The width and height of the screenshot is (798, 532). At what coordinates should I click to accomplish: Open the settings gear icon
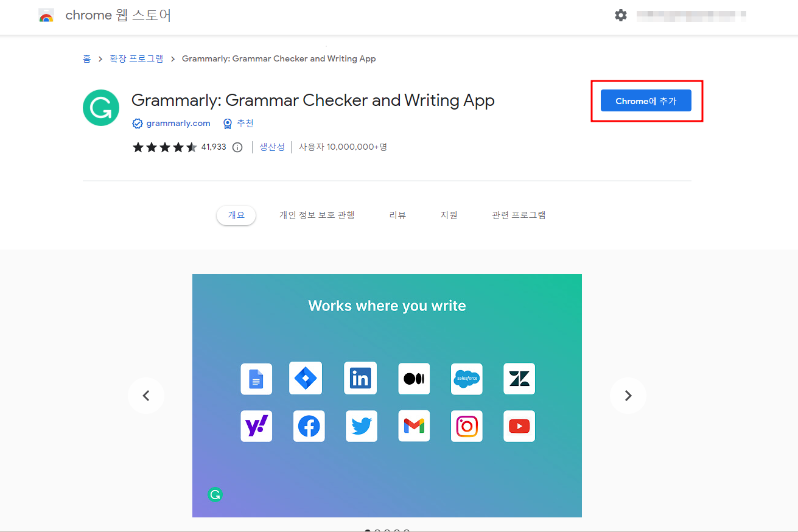[621, 15]
